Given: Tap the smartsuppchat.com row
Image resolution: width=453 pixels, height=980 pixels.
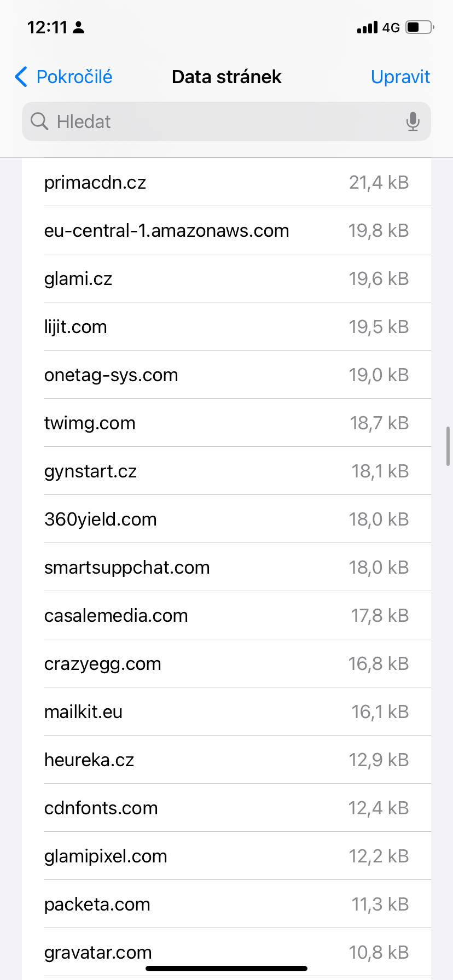Looking at the screenshot, I should [x=226, y=567].
